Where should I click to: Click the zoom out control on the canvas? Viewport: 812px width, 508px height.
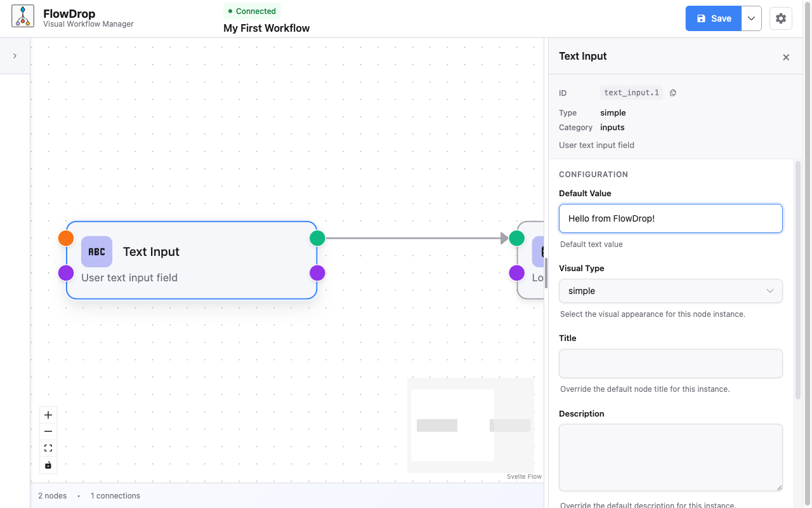pos(48,431)
